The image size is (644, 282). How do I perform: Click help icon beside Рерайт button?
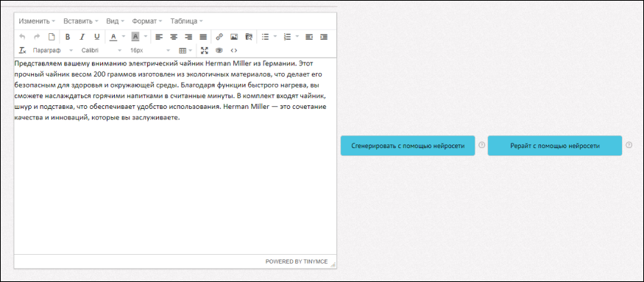point(629,145)
